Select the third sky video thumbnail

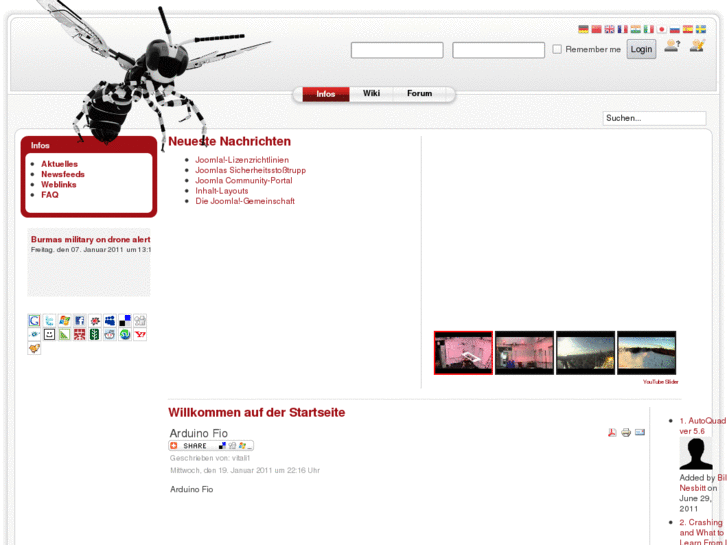(586, 353)
